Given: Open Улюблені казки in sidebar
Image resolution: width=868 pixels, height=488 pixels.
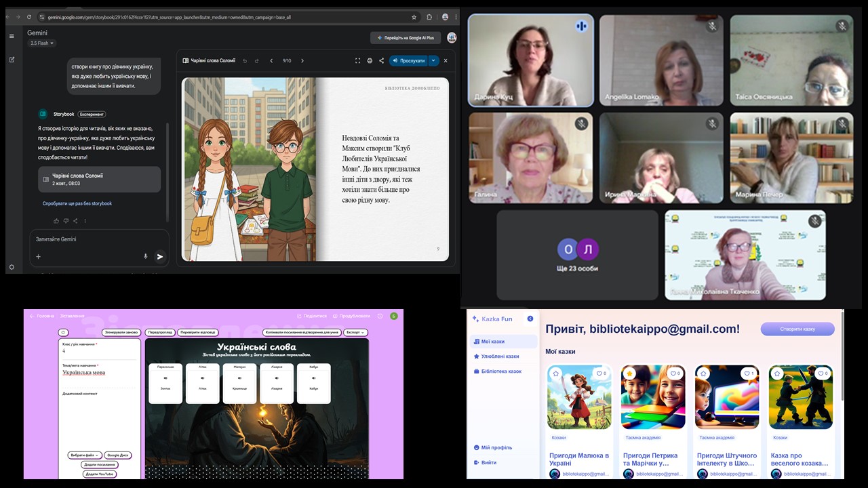Looking at the screenshot, I should (500, 357).
